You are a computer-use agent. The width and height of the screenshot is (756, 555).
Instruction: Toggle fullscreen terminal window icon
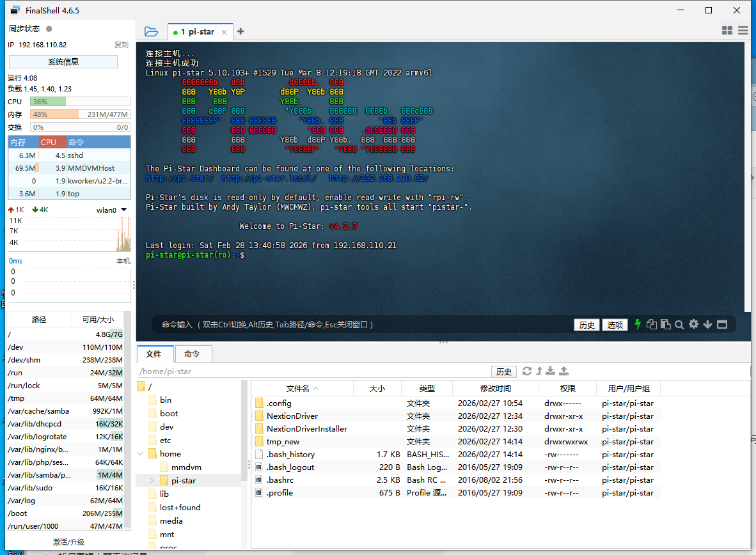pyautogui.click(x=722, y=324)
